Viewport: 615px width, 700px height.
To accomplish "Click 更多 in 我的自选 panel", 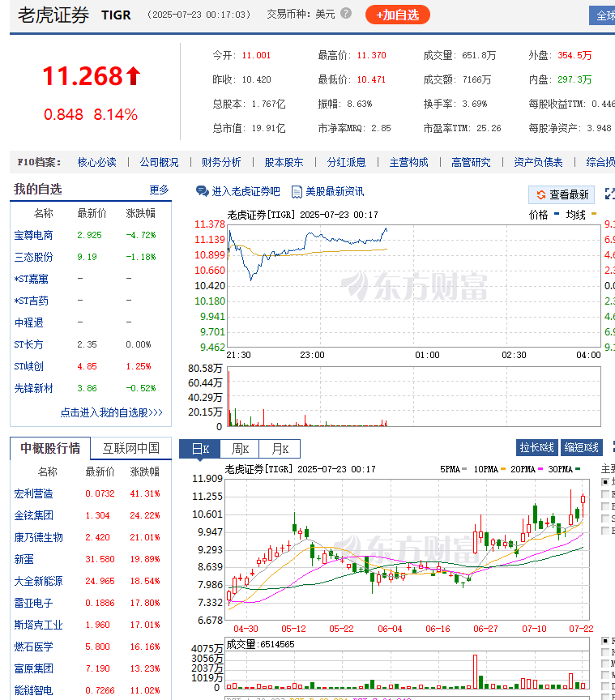I will click(159, 190).
